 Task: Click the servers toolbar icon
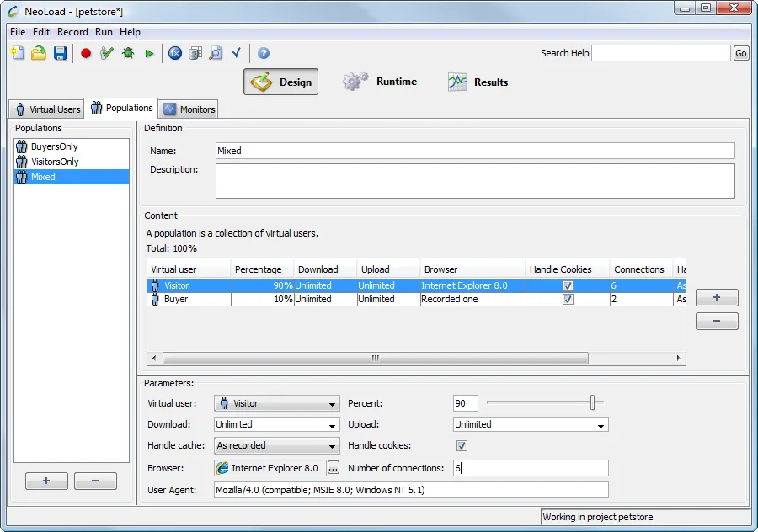(195, 53)
